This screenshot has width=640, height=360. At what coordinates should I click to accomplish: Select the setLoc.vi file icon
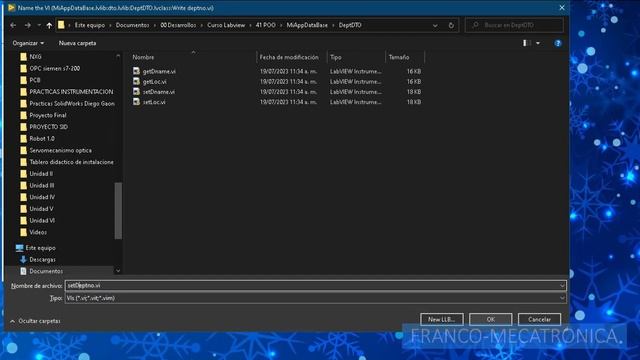pyautogui.click(x=136, y=102)
